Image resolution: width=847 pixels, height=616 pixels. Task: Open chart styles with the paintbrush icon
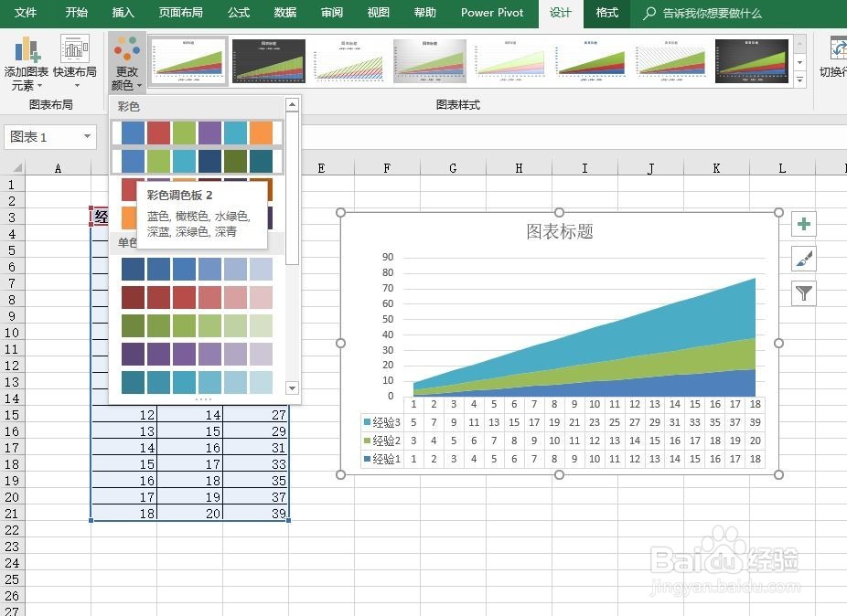803,258
